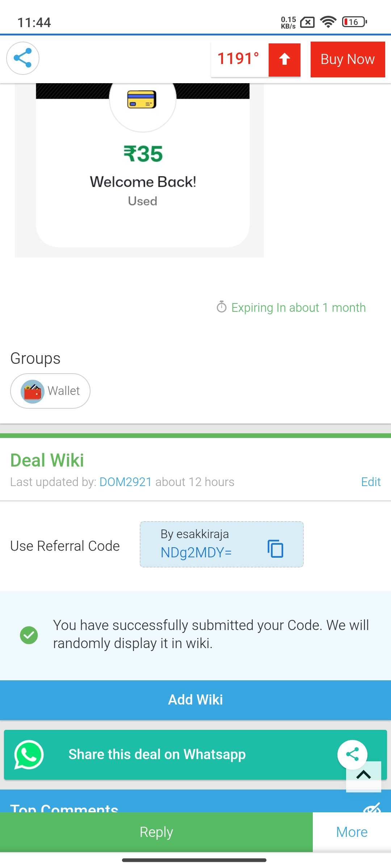Tap the green Reply button
Viewport: 391px width, 868px height.
tap(156, 832)
